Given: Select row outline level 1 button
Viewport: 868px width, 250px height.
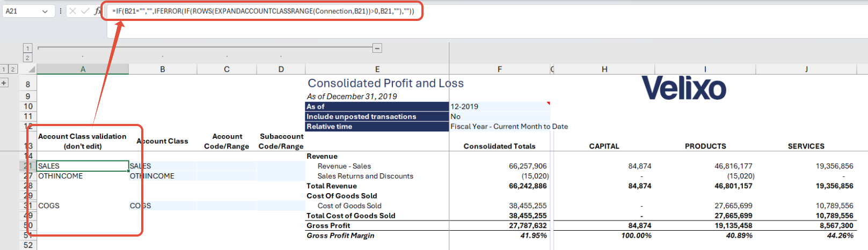Looking at the screenshot, I should click(4, 69).
